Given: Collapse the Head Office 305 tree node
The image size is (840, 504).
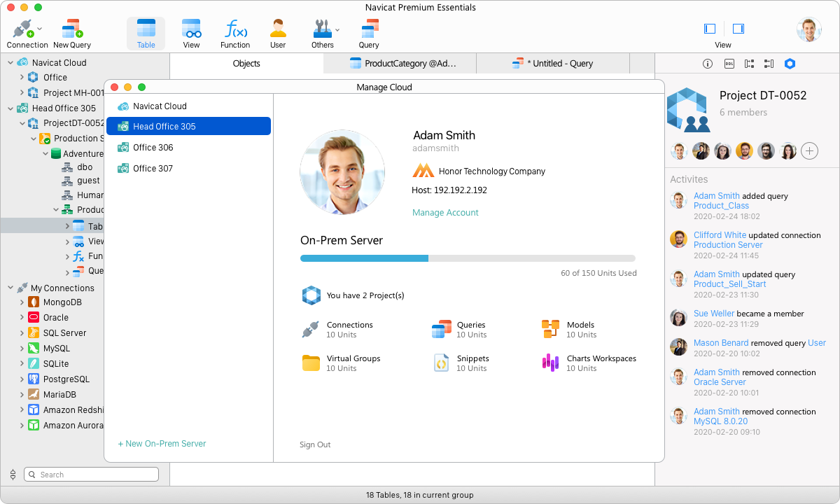Looking at the screenshot, I should [x=10, y=108].
